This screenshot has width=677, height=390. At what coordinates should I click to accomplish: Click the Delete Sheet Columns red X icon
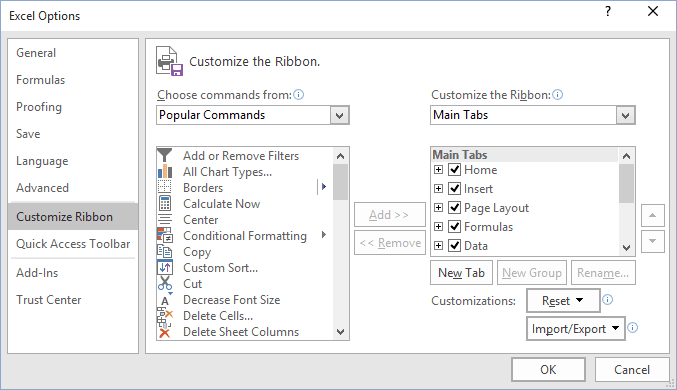tap(165, 333)
